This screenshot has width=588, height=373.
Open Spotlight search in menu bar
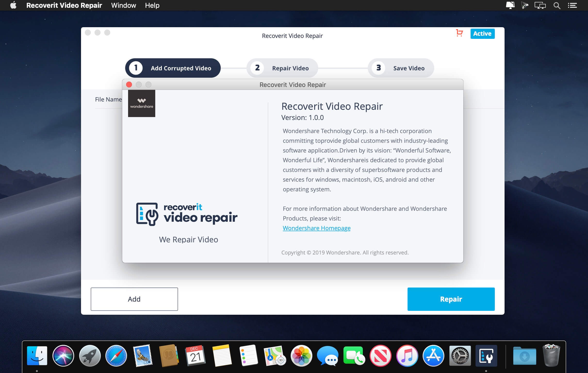point(557,5)
